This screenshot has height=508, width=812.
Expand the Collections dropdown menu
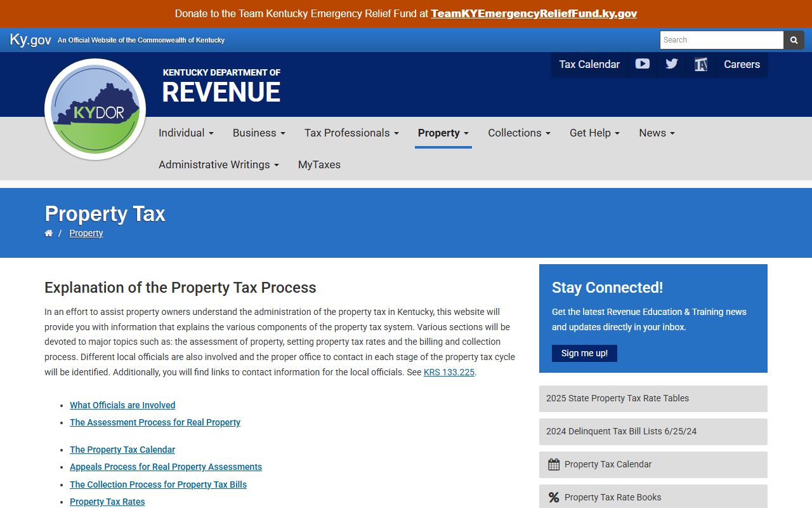519,133
